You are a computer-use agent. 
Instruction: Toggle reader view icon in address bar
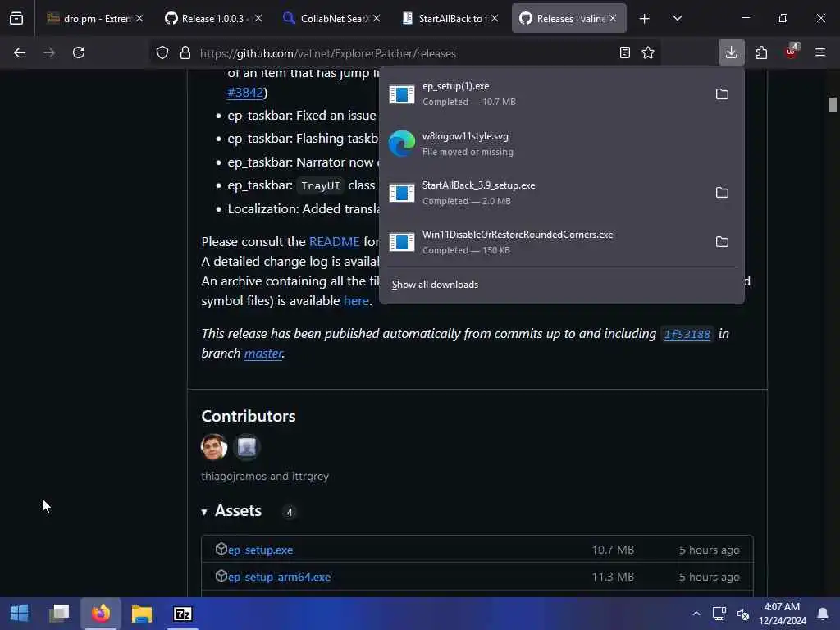point(624,52)
